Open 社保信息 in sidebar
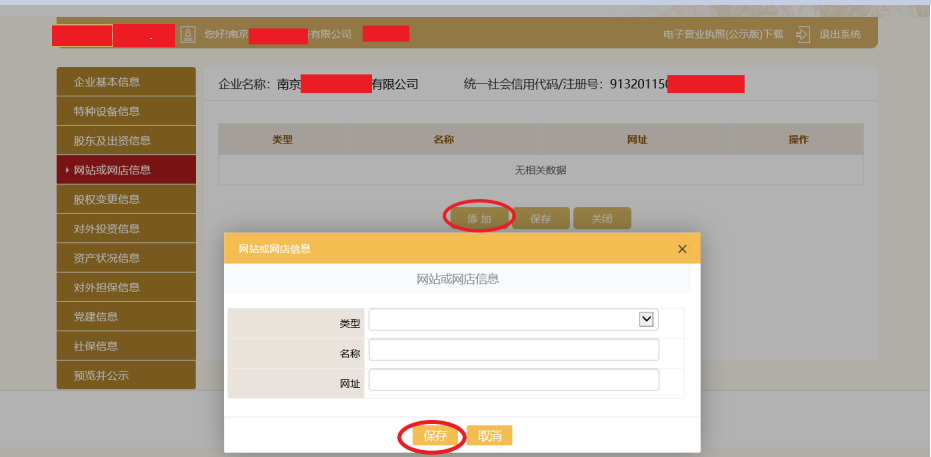Image resolution: width=931 pixels, height=457 pixels. [126, 346]
